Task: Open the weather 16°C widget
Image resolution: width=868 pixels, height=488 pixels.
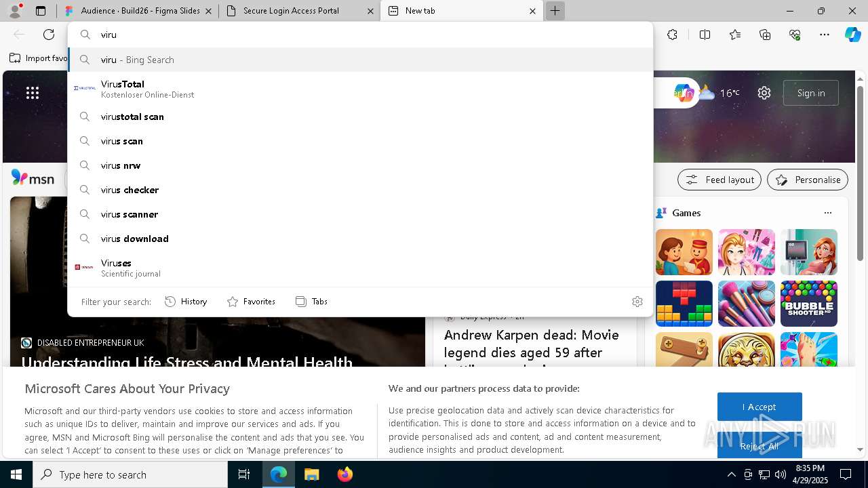Action: [719, 93]
